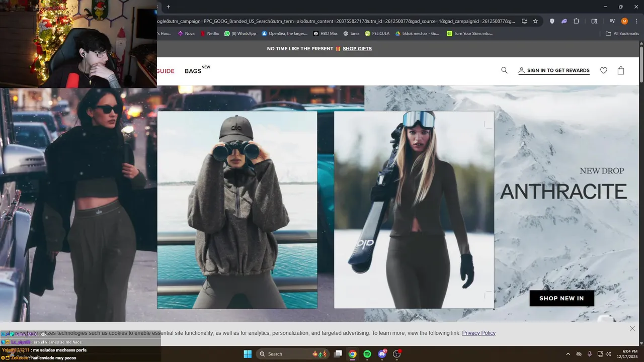Image resolution: width=644 pixels, height=362 pixels.
Task: Open the site search magnifier icon
Action: (x=504, y=70)
